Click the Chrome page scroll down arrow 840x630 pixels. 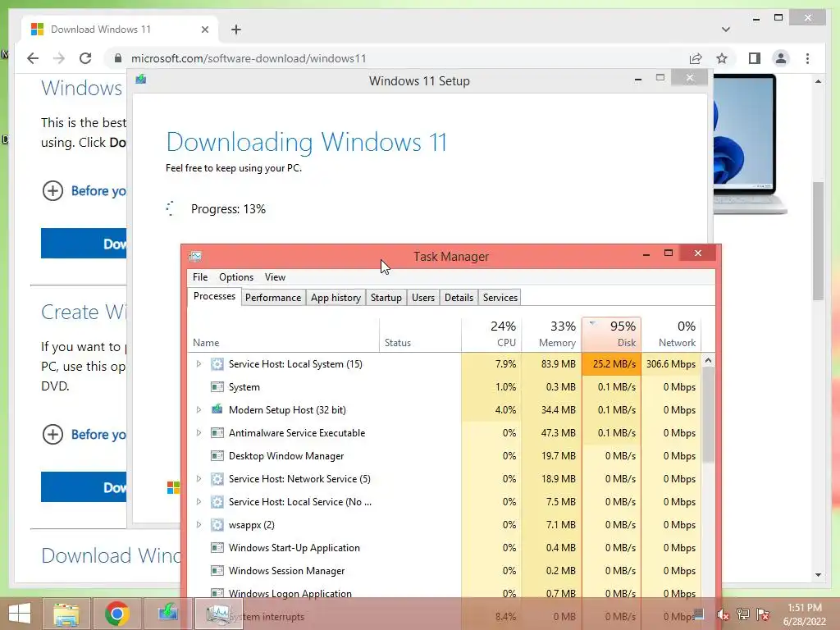point(818,575)
